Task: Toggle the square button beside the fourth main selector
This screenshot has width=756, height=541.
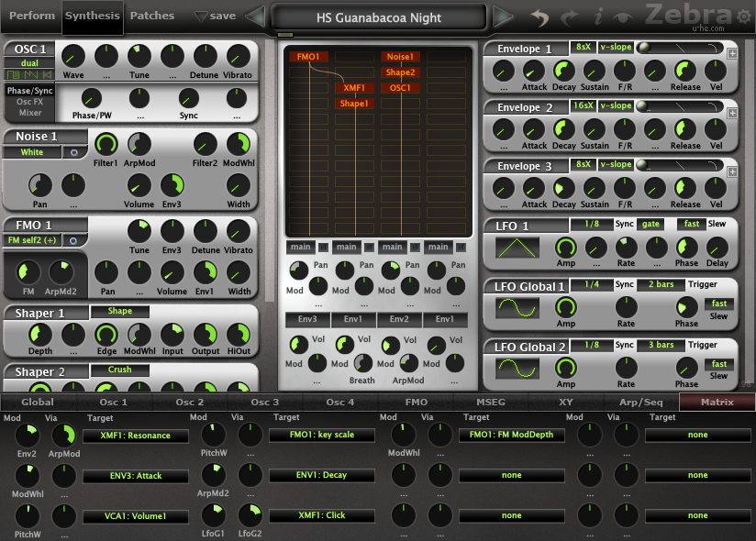Action: click(461, 248)
